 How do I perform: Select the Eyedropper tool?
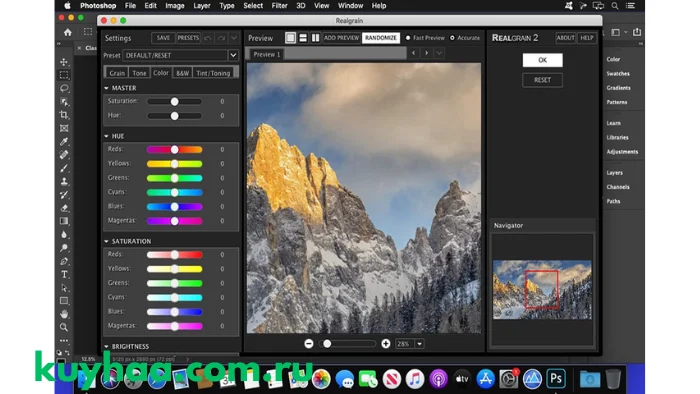click(64, 142)
